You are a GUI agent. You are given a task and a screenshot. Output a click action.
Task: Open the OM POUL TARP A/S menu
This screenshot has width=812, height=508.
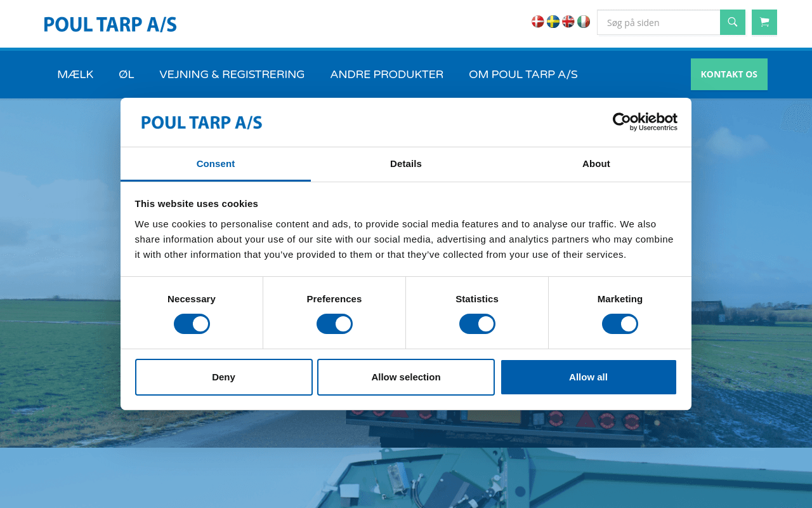tap(523, 74)
